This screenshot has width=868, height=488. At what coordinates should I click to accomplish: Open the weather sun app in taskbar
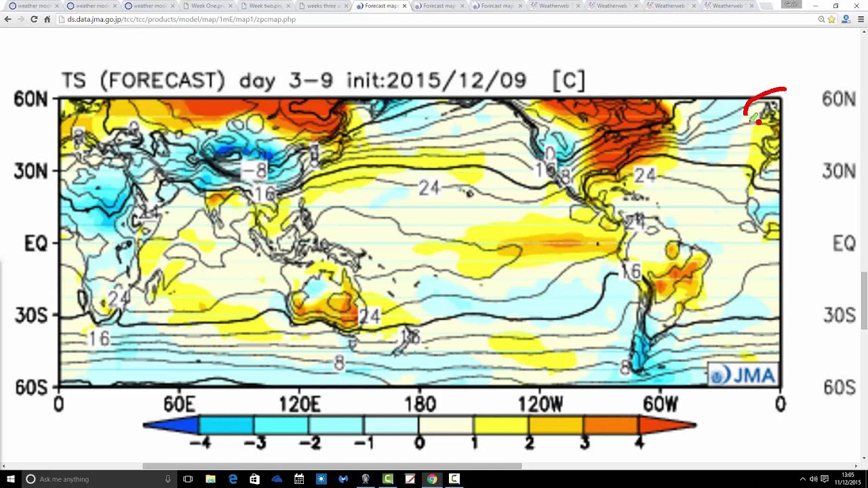point(321,479)
